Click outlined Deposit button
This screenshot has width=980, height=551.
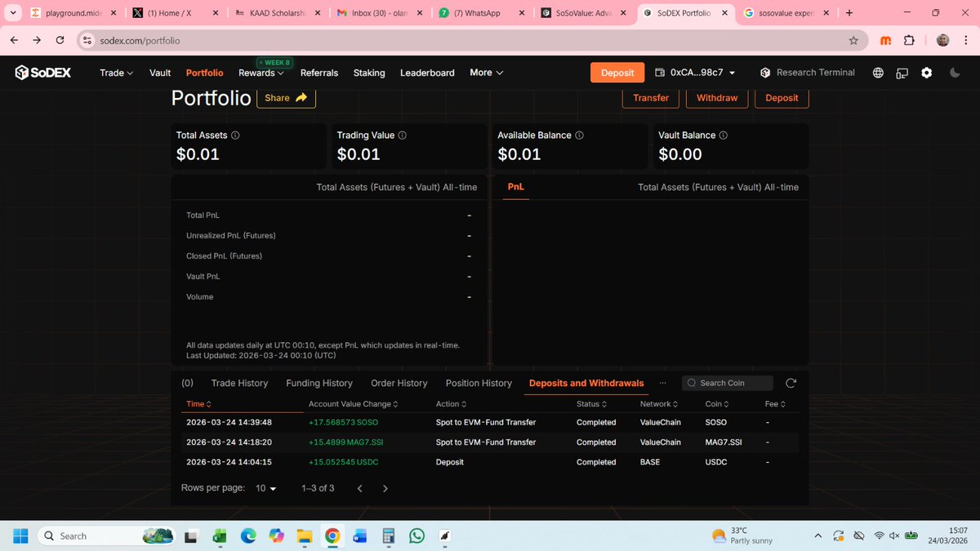coord(782,98)
